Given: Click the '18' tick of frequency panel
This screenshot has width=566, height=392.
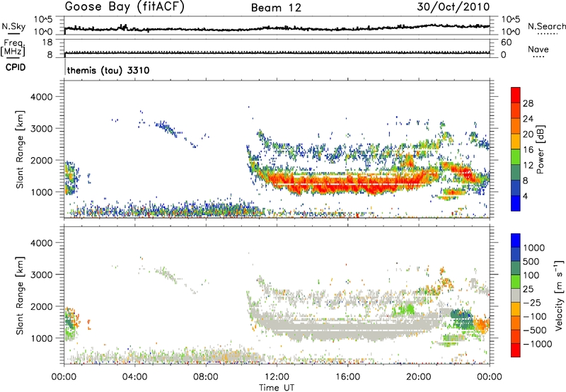Looking at the screenshot, I should coord(47,42).
